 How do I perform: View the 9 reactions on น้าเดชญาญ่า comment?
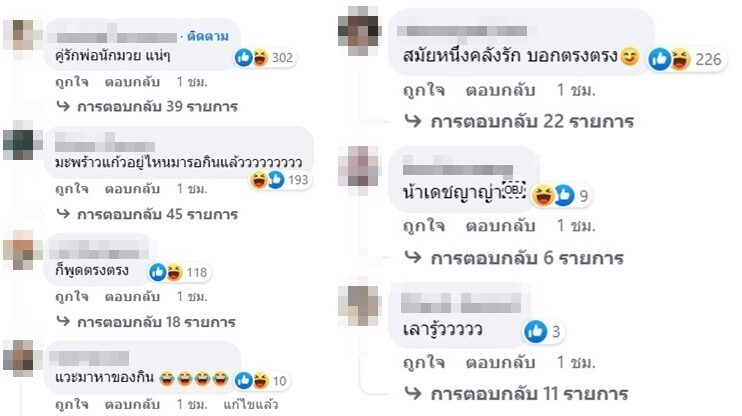(561, 195)
